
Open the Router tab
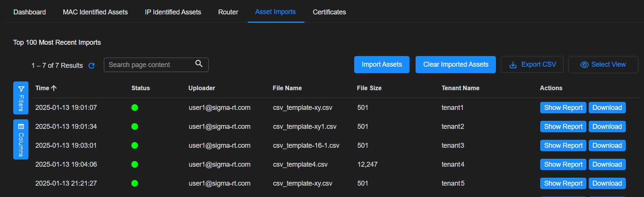coord(228,12)
